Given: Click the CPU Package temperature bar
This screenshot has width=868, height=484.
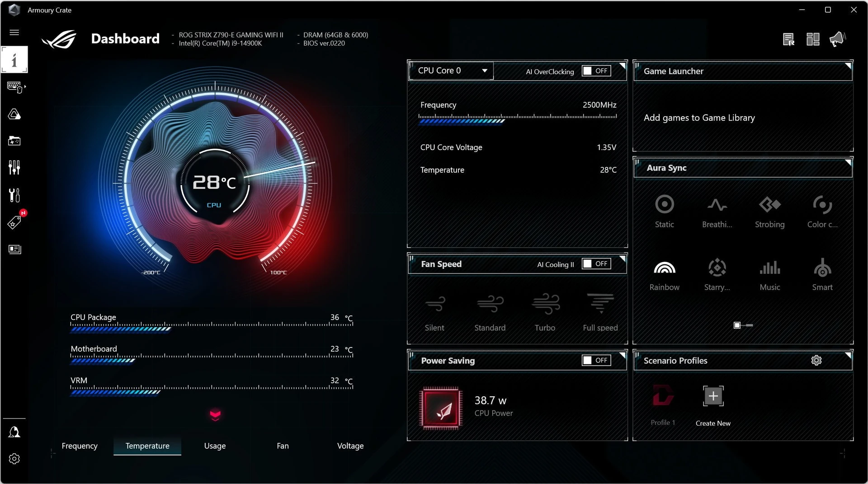Looking at the screenshot, I should coord(212,327).
